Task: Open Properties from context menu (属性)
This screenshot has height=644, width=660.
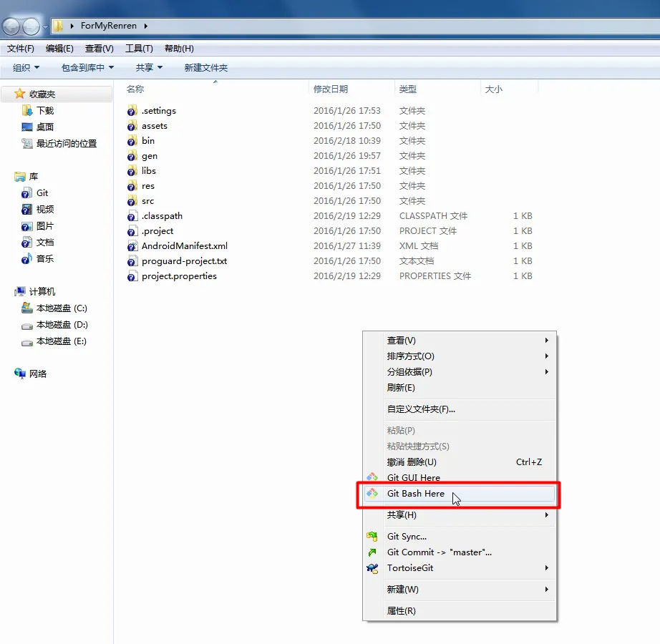Action: tap(460, 611)
